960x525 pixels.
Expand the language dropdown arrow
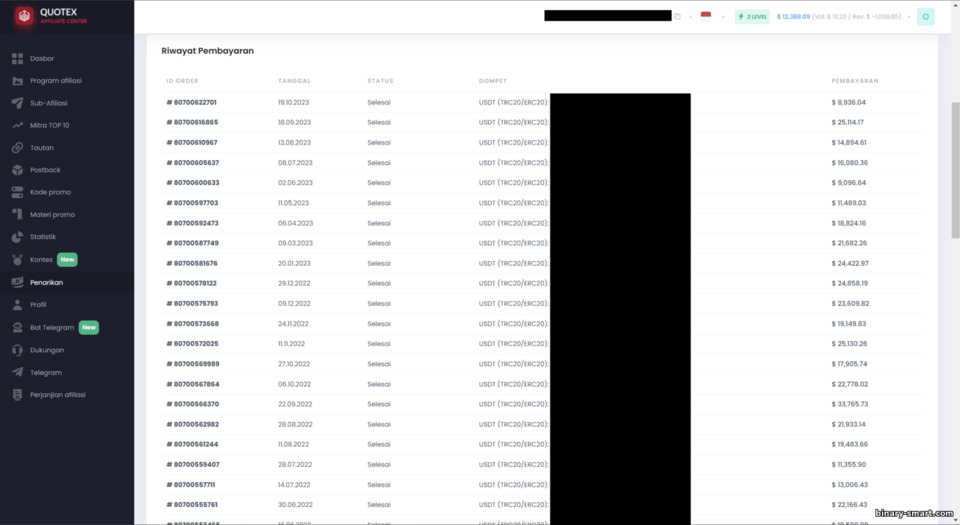click(723, 17)
